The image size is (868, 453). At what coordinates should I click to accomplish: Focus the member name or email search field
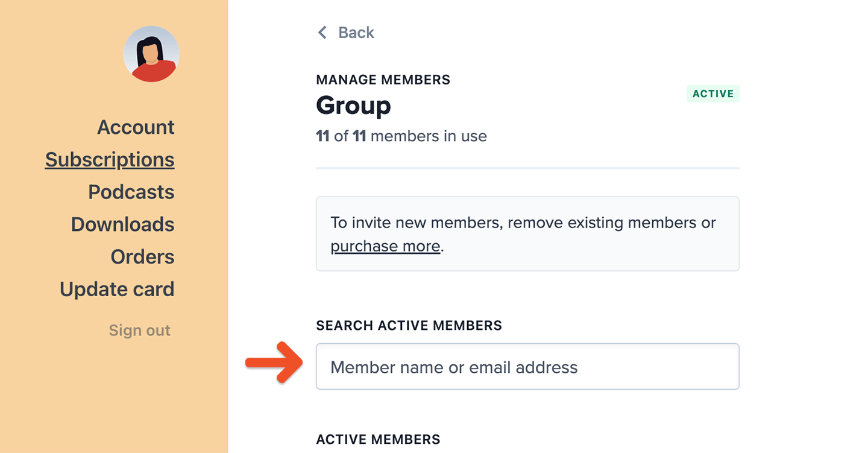coord(527,367)
